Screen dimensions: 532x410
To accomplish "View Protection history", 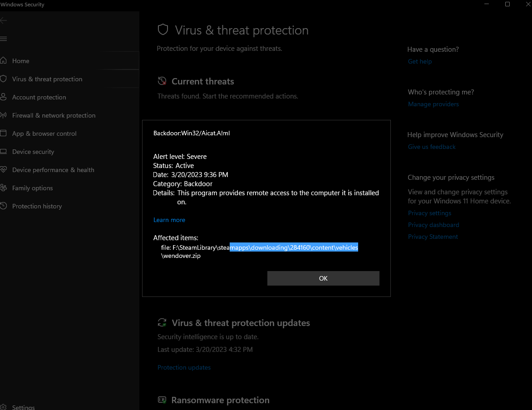I will (x=37, y=206).
